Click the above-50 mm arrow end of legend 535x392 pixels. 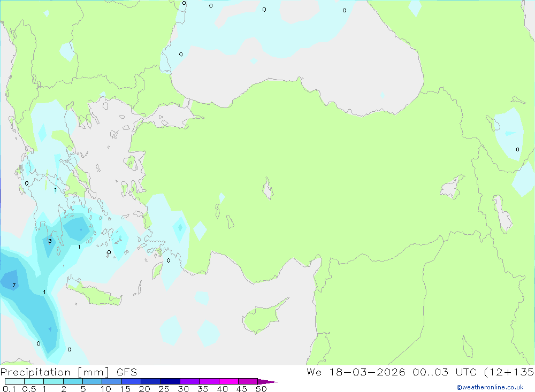[267, 381]
